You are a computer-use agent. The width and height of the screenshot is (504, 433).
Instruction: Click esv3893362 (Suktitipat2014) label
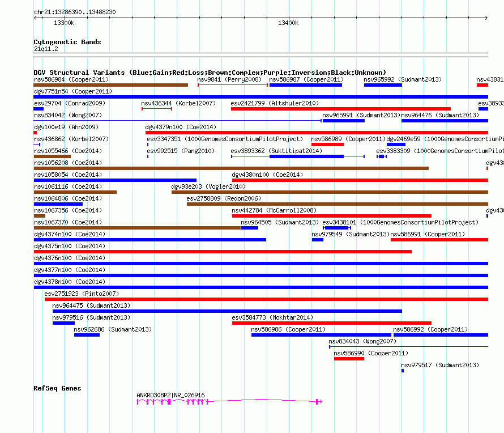276,151
